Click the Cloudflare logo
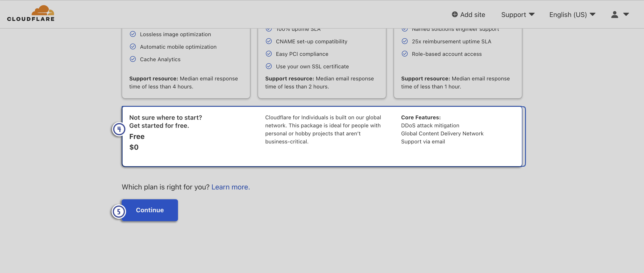The image size is (644, 273). 30,13
